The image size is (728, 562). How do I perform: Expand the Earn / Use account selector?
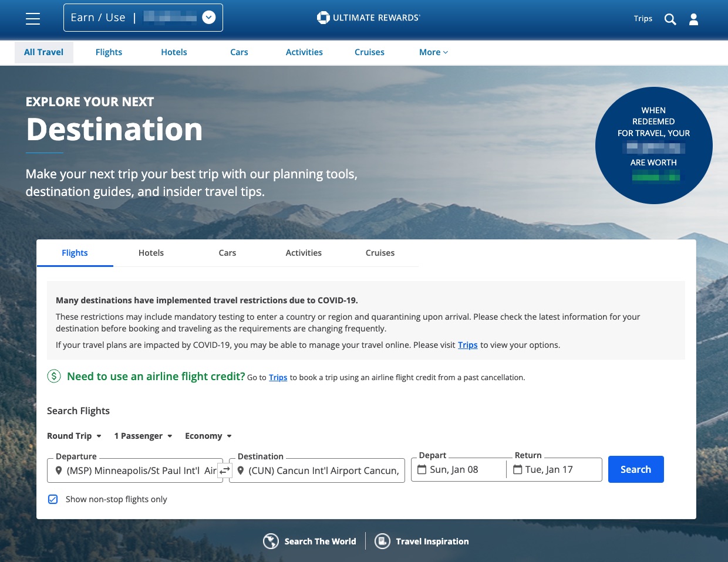[x=208, y=17]
